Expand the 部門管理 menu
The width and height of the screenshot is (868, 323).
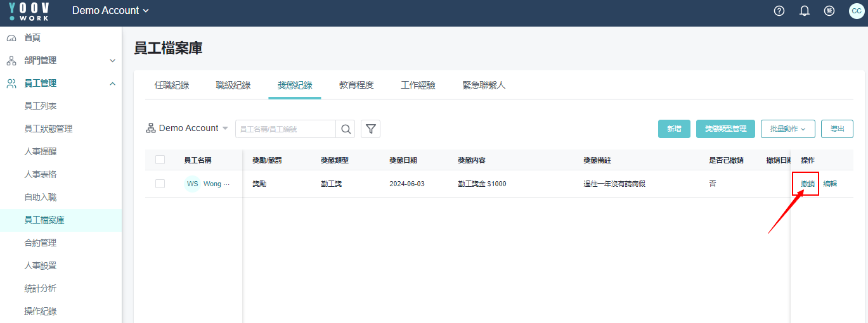[61, 61]
